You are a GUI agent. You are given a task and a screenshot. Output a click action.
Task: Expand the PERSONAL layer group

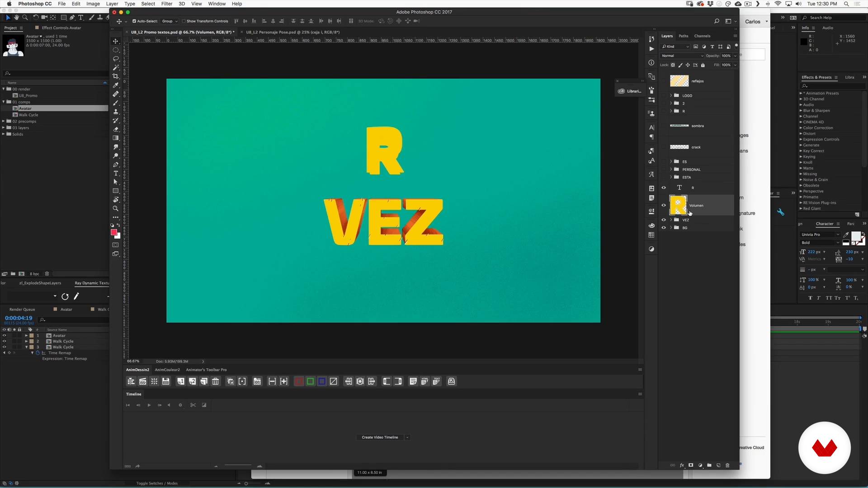click(671, 169)
